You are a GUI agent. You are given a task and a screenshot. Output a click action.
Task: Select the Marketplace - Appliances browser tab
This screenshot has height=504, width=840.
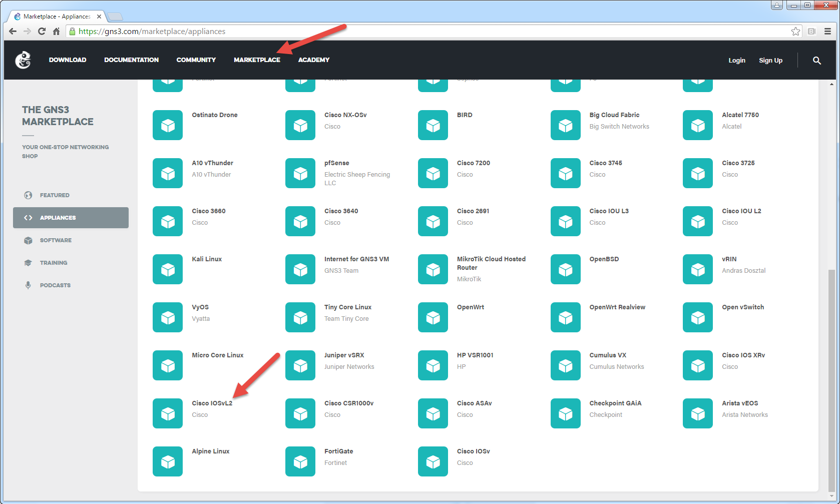coord(57,17)
